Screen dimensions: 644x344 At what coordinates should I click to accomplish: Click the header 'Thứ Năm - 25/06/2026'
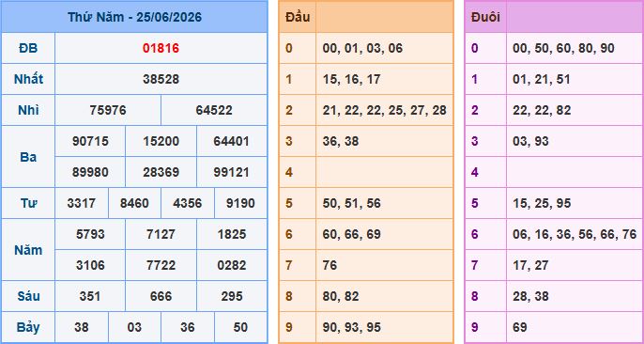pyautogui.click(x=134, y=17)
